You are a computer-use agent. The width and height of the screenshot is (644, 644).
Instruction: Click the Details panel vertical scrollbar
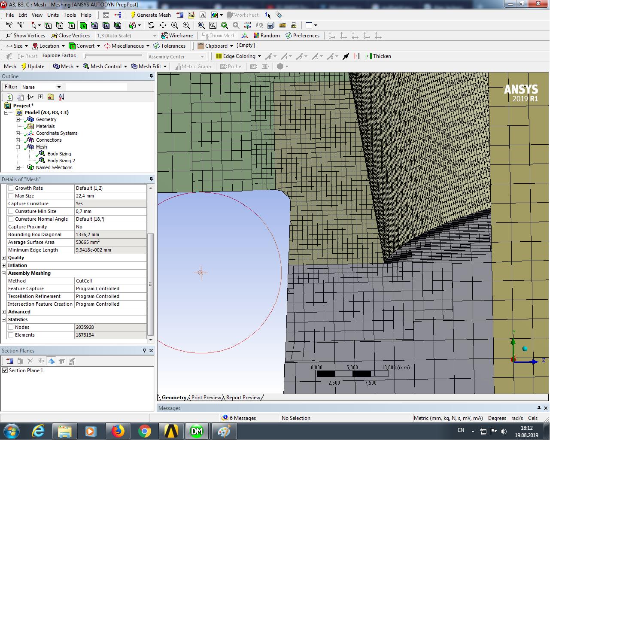coord(150,284)
